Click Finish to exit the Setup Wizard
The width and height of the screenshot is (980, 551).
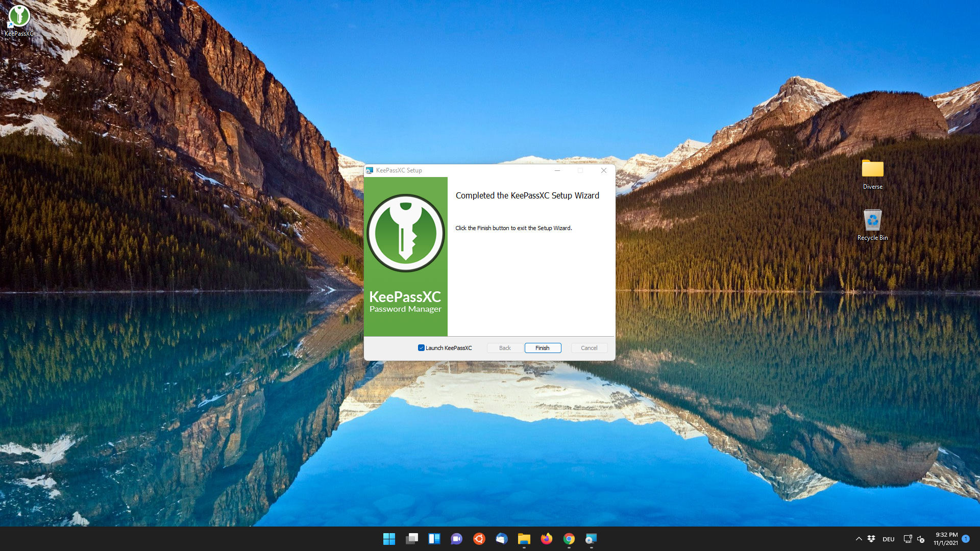(543, 348)
